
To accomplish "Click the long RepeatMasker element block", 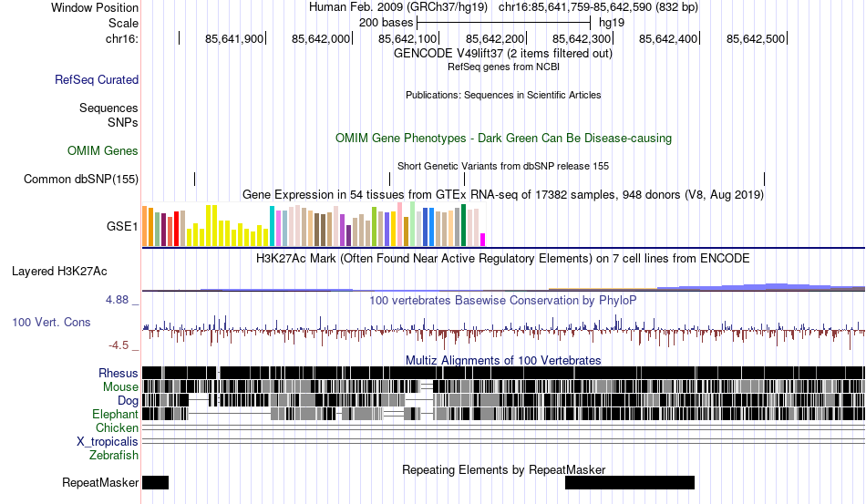I will [x=630, y=482].
